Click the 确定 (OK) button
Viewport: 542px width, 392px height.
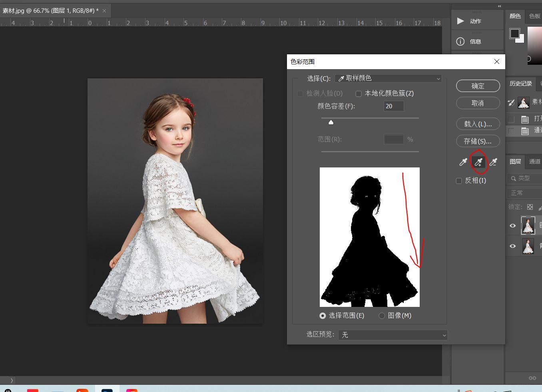pos(478,86)
